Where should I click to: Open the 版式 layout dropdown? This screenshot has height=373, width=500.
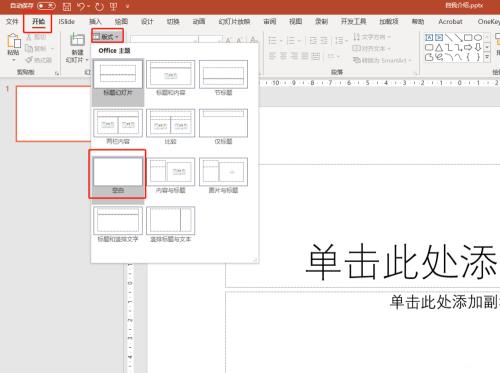pyautogui.click(x=107, y=36)
